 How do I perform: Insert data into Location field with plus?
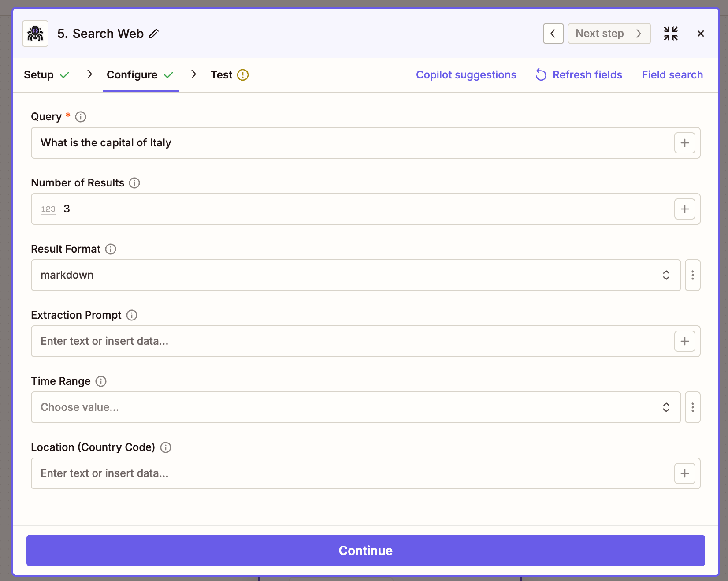tap(684, 473)
